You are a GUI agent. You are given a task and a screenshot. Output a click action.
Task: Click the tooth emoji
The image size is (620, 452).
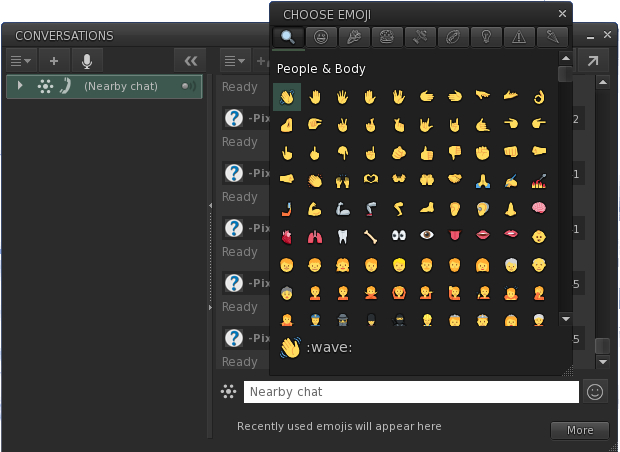[x=343, y=237]
